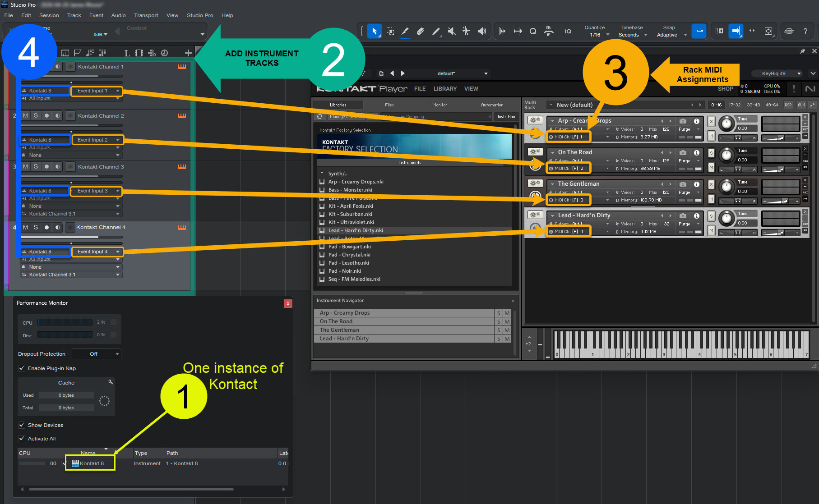819x504 pixels.
Task: Mute The Gentleman instrument in rack
Action: click(x=712, y=199)
